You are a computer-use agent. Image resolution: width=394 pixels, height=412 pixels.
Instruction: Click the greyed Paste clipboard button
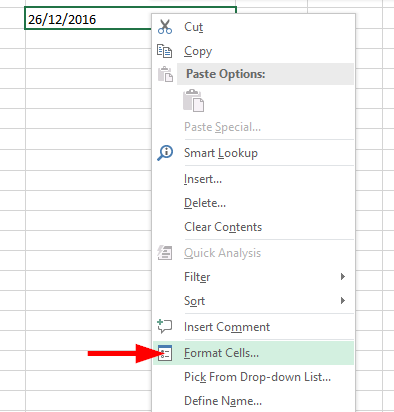pos(193,100)
